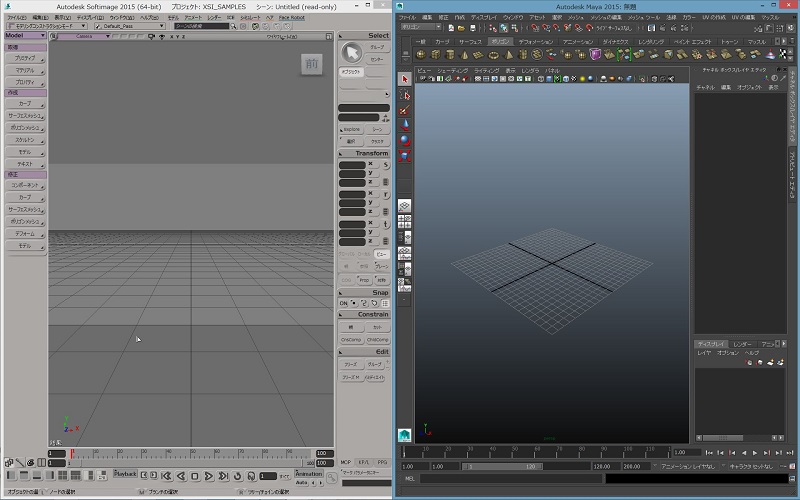Click Maya's playback range slider bar
800x500 pixels.
pyautogui.click(x=501, y=466)
